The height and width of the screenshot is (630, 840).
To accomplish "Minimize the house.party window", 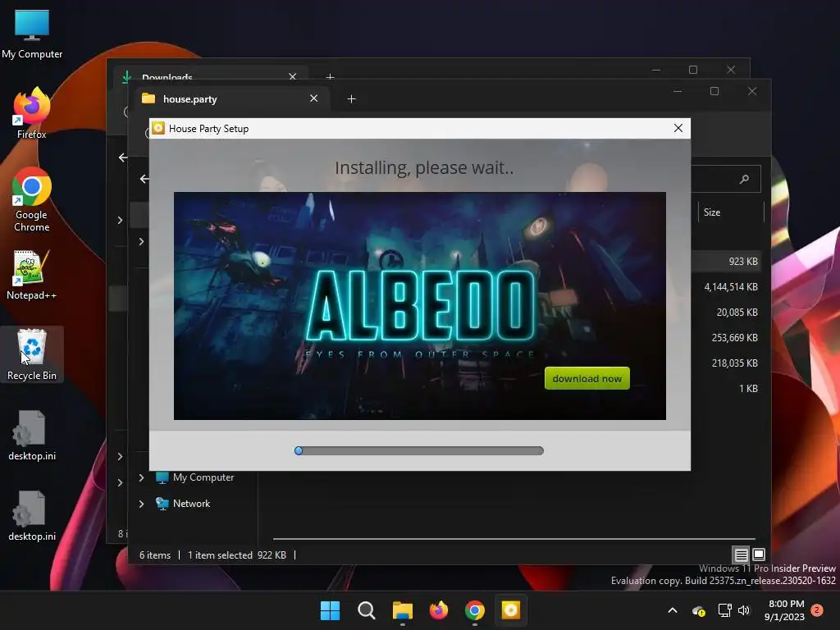I will pyautogui.click(x=677, y=91).
